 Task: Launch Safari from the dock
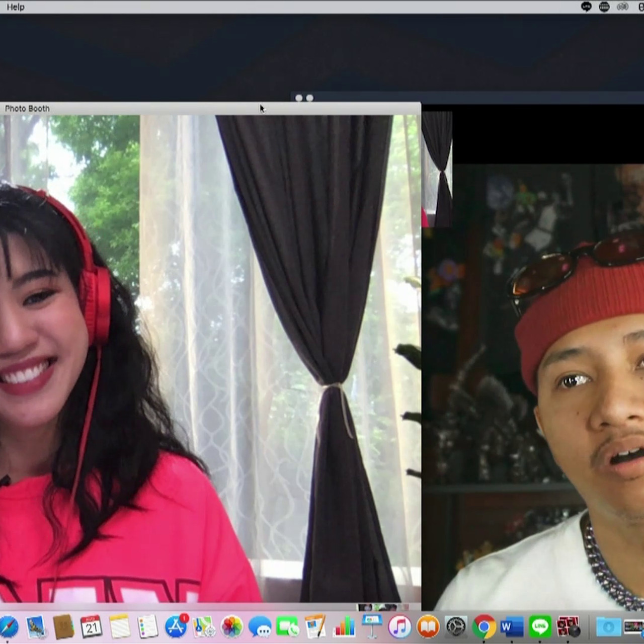[x=8, y=627]
